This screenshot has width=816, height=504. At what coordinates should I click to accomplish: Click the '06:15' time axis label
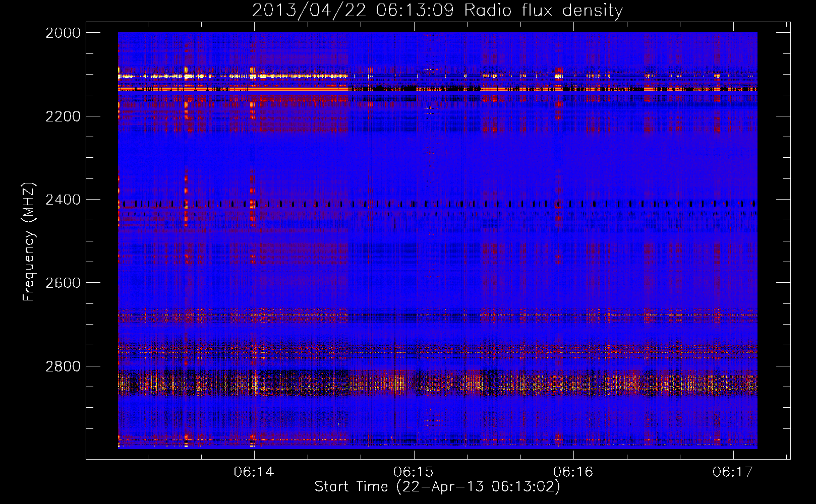(x=414, y=472)
